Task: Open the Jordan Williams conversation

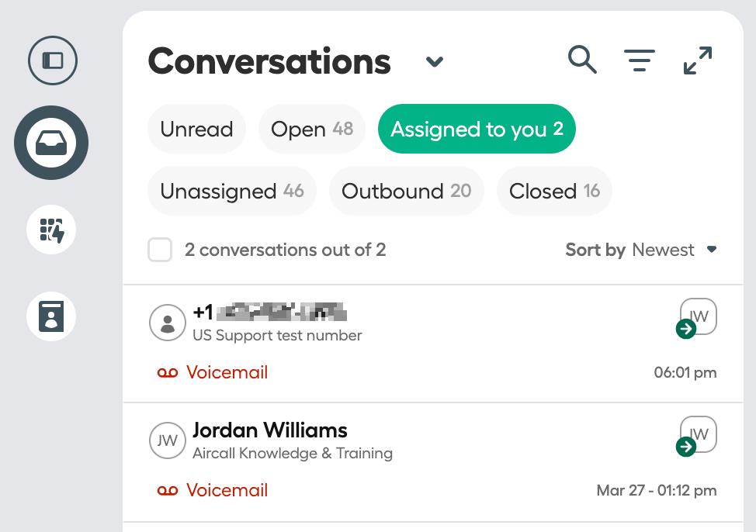Action: pos(433,462)
